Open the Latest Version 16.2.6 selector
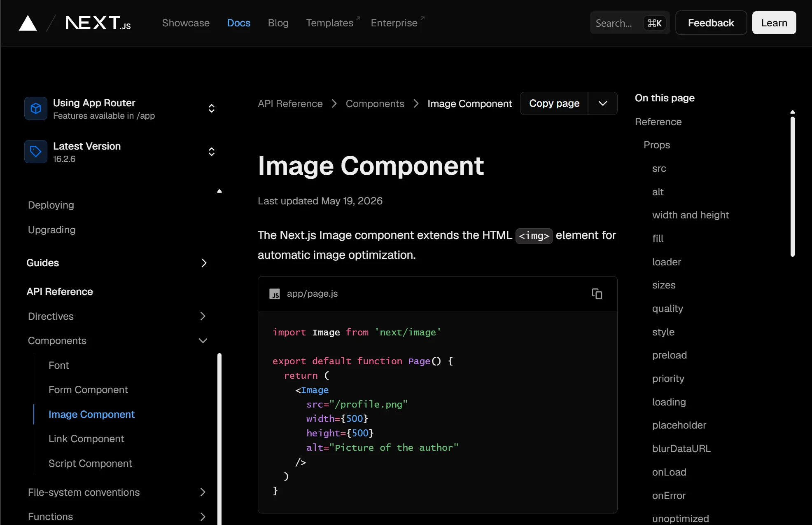This screenshot has width=812, height=525. click(x=120, y=152)
